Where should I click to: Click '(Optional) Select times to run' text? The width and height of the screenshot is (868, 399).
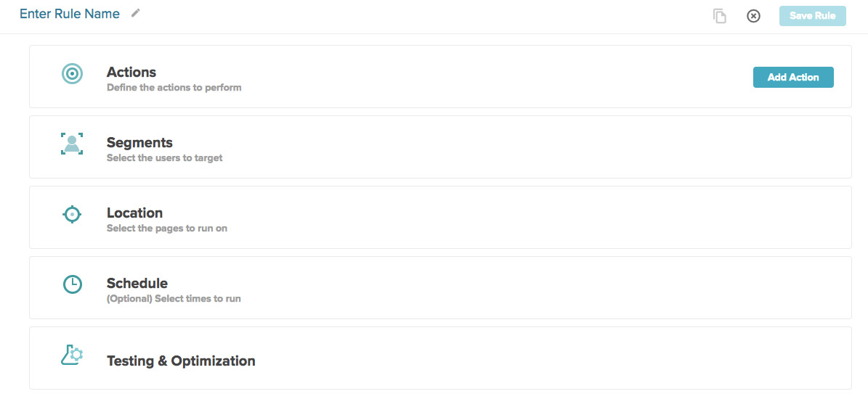(174, 299)
